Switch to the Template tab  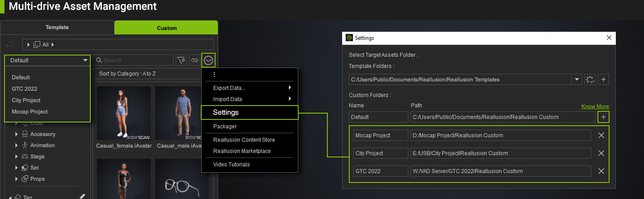click(x=57, y=27)
